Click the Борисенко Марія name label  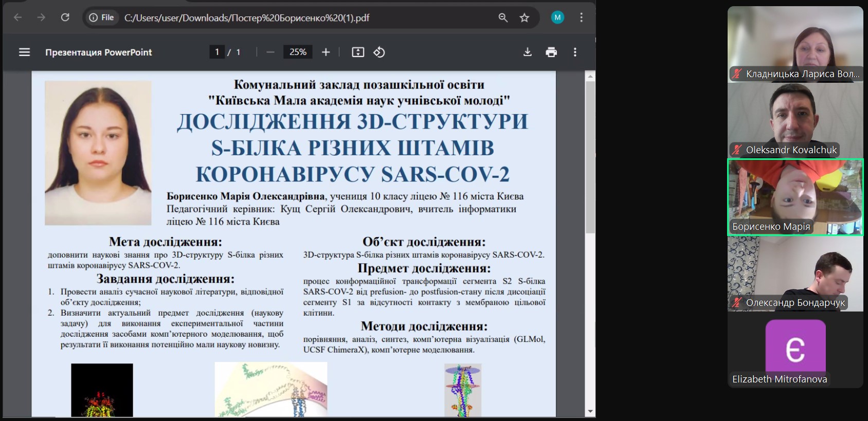tap(771, 226)
